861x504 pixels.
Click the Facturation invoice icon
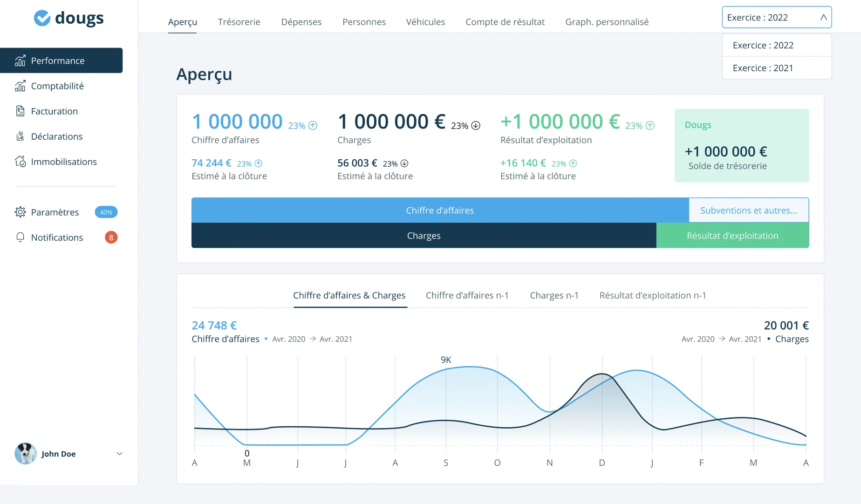tap(20, 111)
